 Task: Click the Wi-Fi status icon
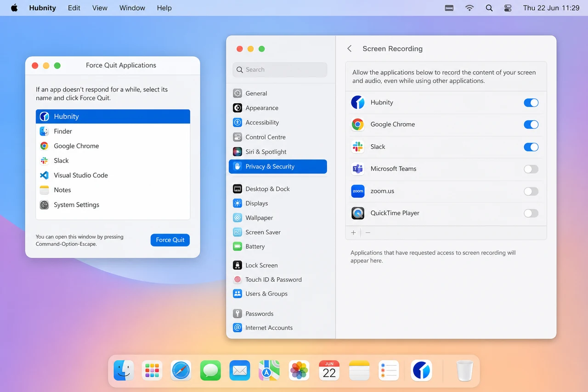coord(469,8)
